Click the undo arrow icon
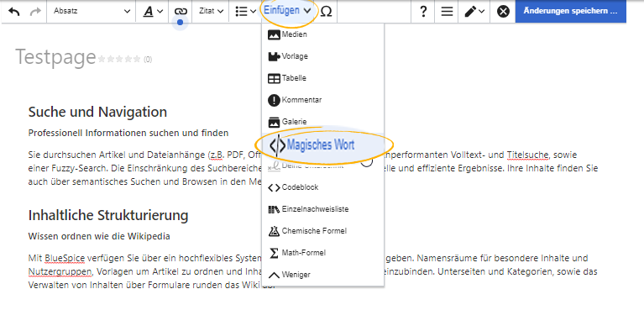 [14, 12]
